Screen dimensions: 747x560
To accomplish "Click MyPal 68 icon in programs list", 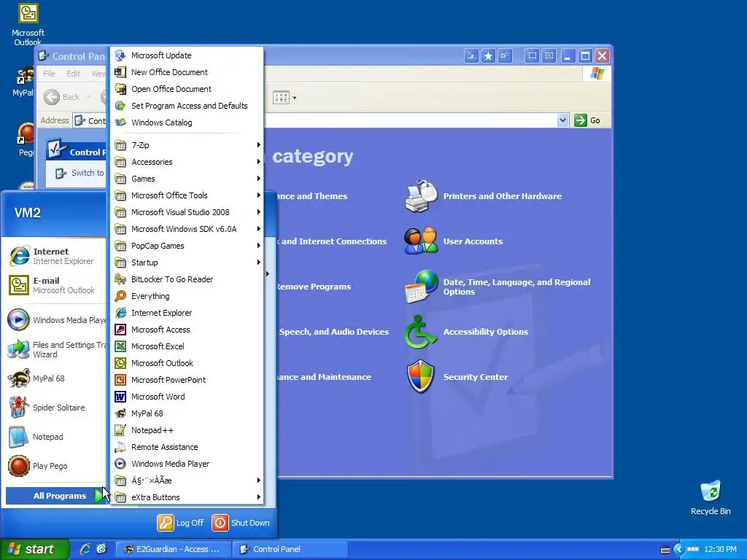I will [x=120, y=413].
